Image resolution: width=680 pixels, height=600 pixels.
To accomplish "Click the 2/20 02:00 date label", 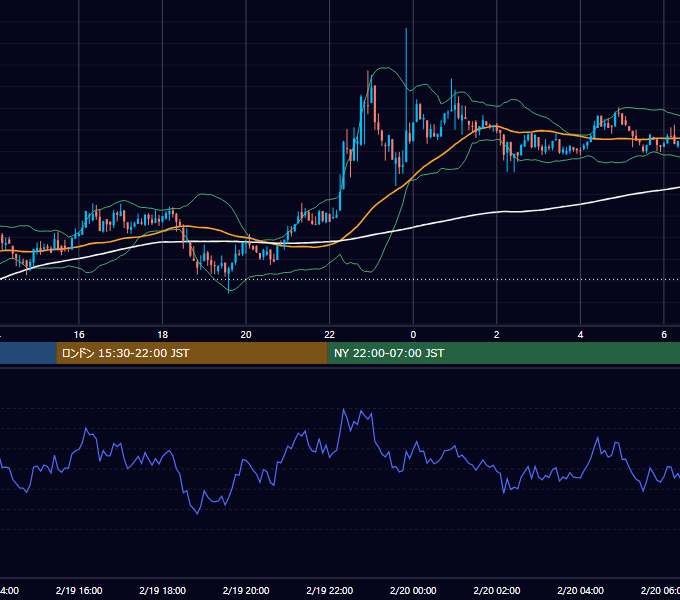I will (x=497, y=590).
